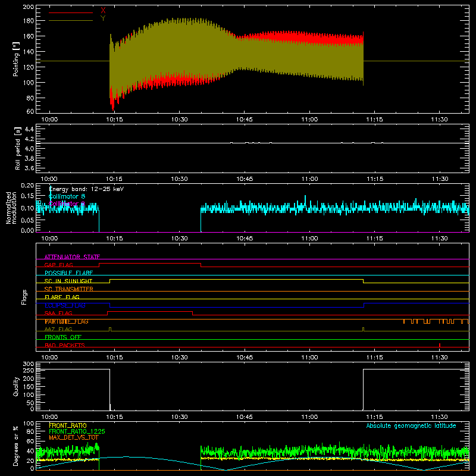Click the 'Absolute geomagnetic latitude' label
Viewport: 476px width, 476px height.
pyautogui.click(x=411, y=425)
